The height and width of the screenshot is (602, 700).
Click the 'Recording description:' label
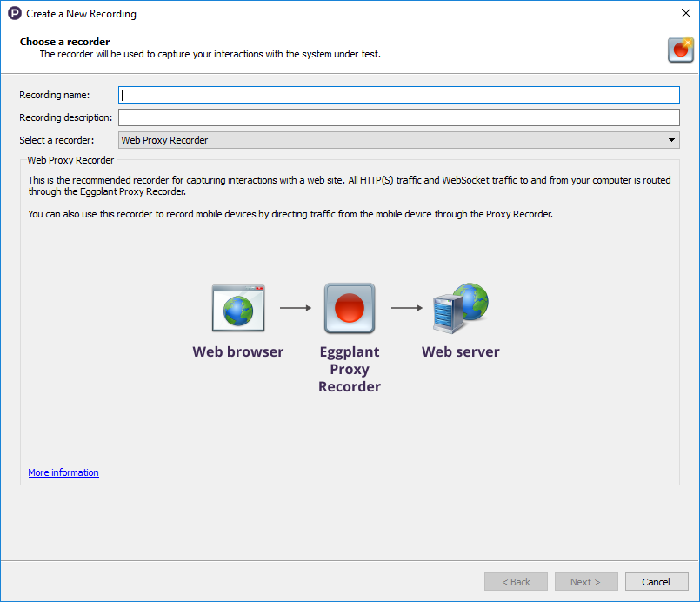65,117
